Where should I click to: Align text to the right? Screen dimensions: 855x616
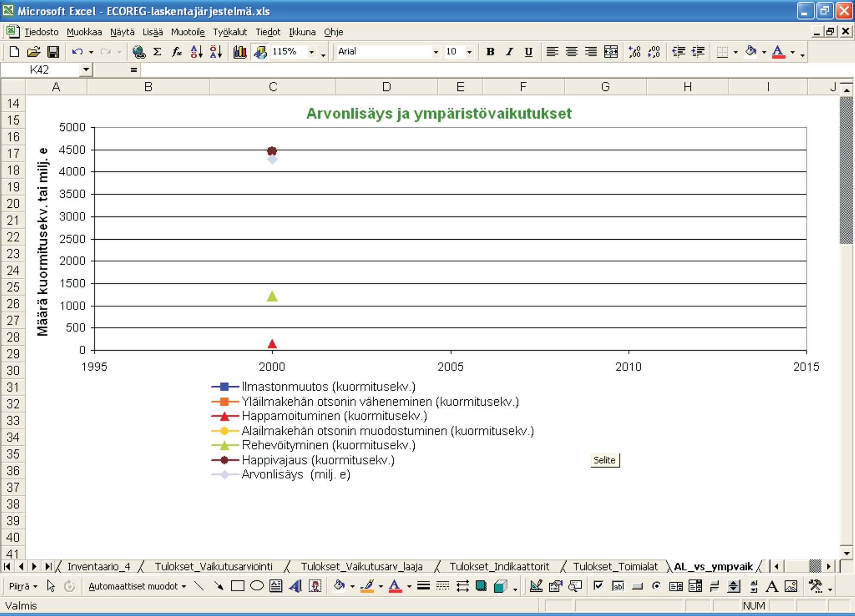(591, 52)
